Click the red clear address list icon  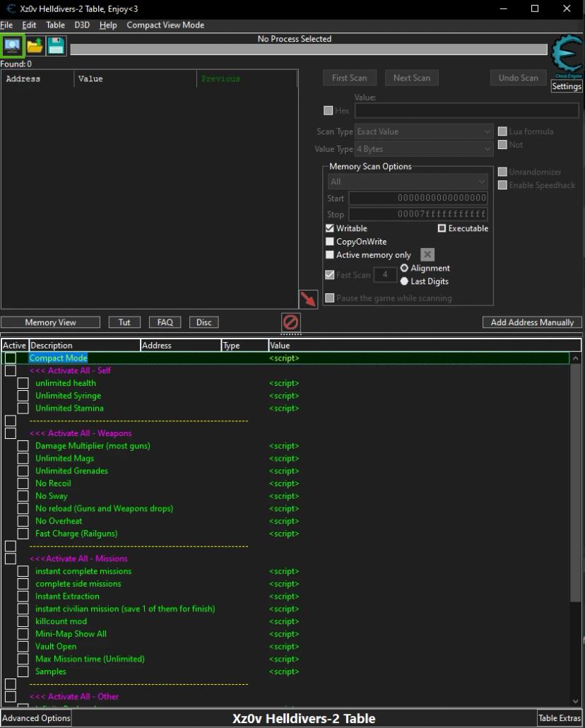[x=290, y=322]
